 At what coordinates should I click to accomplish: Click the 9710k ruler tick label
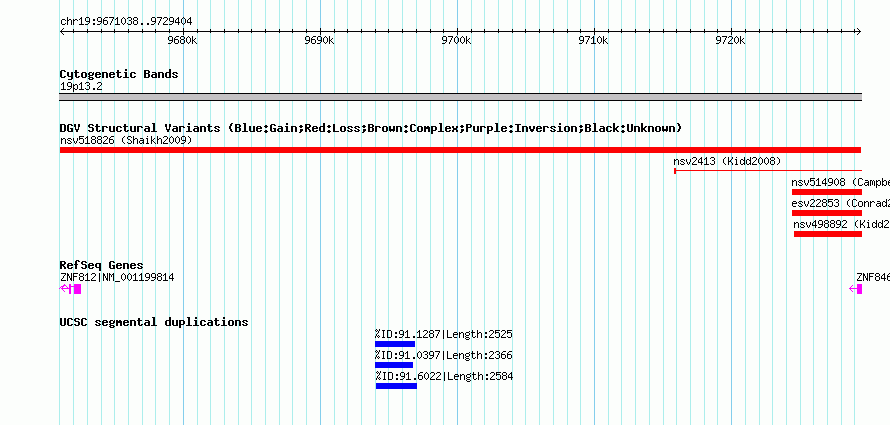click(593, 41)
